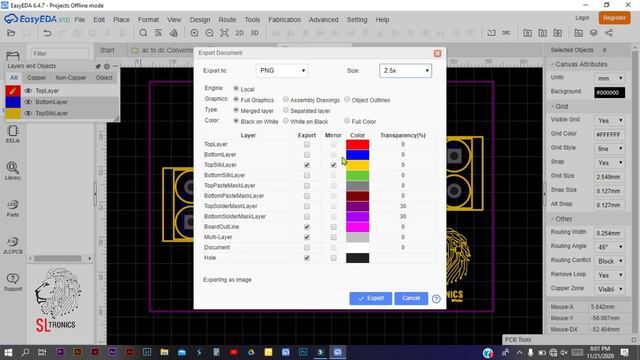Image resolution: width=640 pixels, height=360 pixels.
Task: Select White on Black color option
Action: (x=286, y=121)
